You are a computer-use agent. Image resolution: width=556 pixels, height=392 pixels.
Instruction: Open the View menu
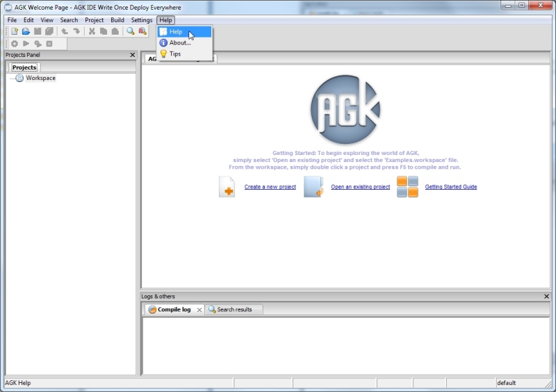(x=47, y=20)
